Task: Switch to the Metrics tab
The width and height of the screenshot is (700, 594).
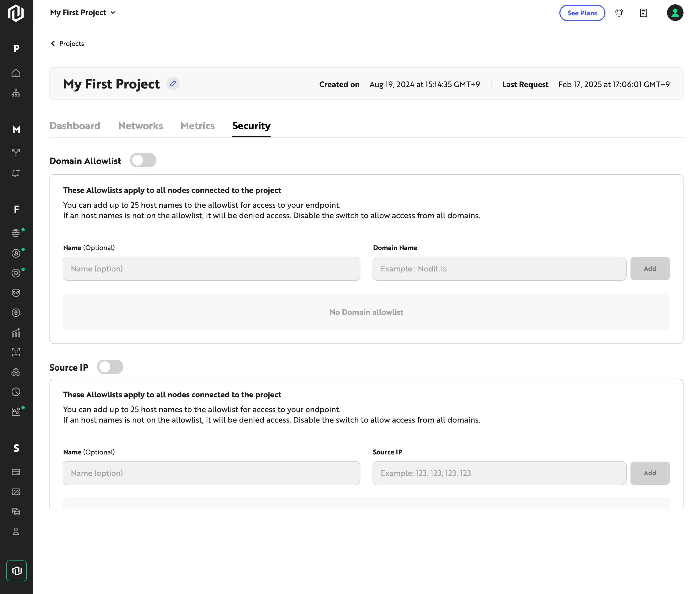Action: (x=198, y=126)
